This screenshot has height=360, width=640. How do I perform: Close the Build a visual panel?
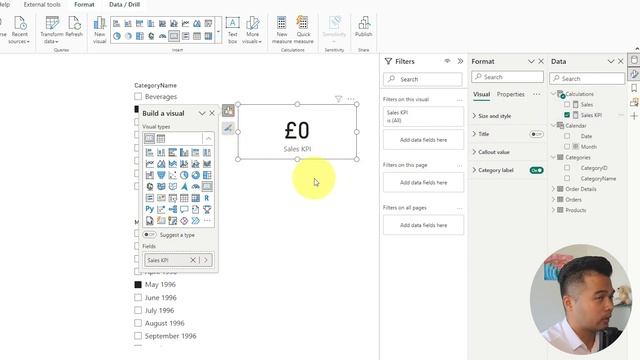212,113
